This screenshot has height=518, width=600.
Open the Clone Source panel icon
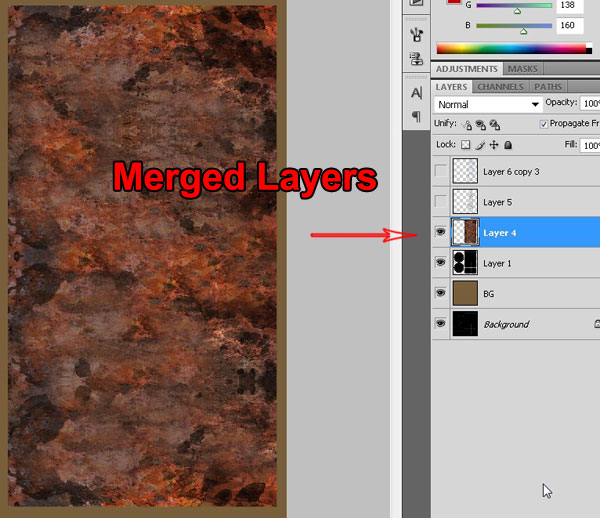[x=417, y=60]
